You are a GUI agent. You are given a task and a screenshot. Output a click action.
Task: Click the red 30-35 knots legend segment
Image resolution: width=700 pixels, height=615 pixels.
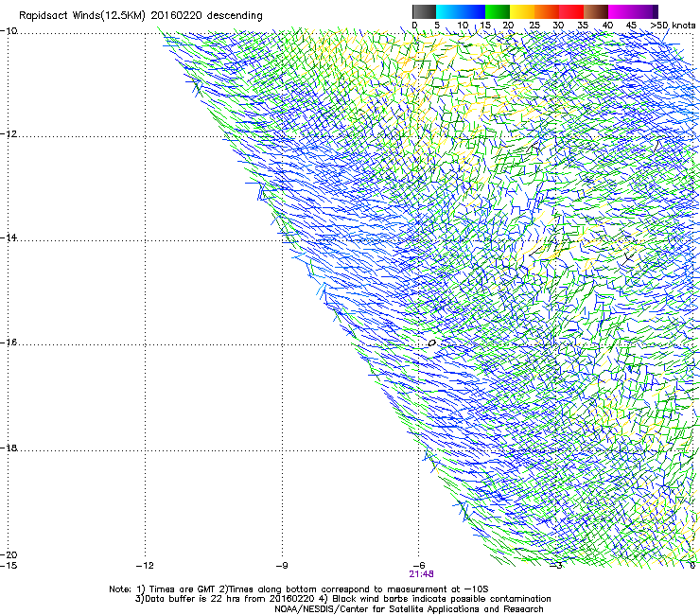(x=571, y=11)
